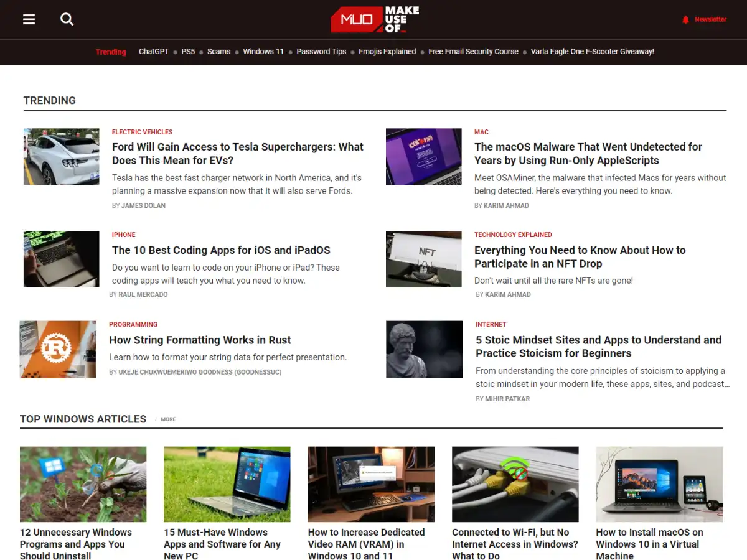Open the Internet category label
747x560 pixels.
[x=491, y=324]
